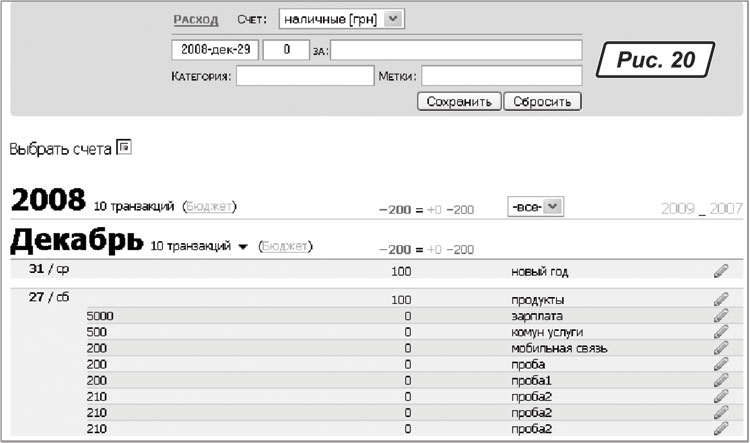The width and height of the screenshot is (750, 443).
Task: Click edit pencil for продукты row
Action: point(720,300)
